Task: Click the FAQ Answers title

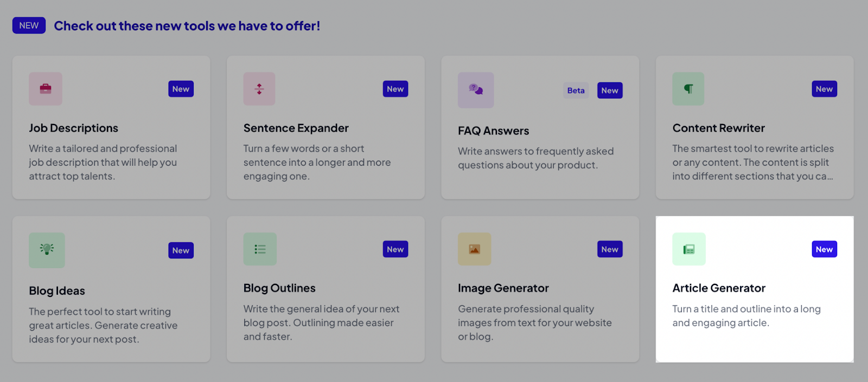Action: click(493, 131)
